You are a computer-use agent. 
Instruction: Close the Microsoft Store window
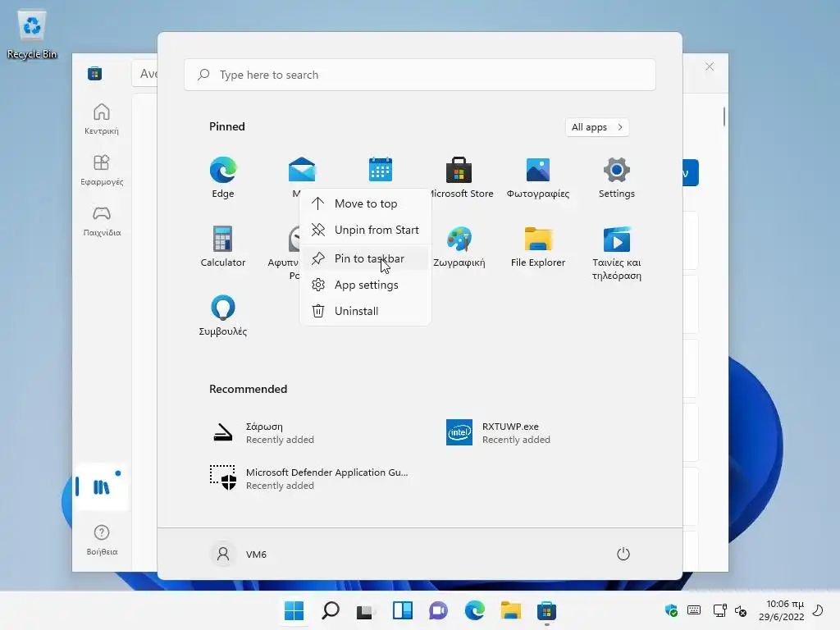pyautogui.click(x=710, y=66)
